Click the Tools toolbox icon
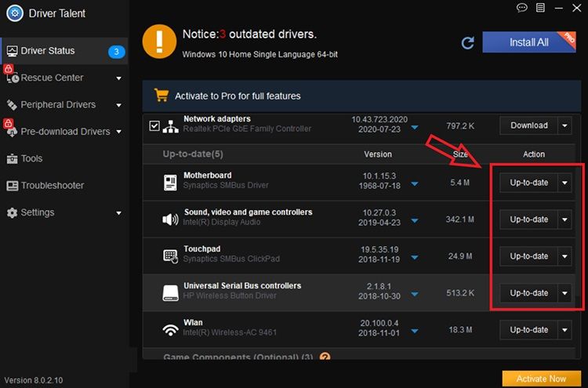The width and height of the screenshot is (588, 388). pyautogui.click(x=12, y=159)
